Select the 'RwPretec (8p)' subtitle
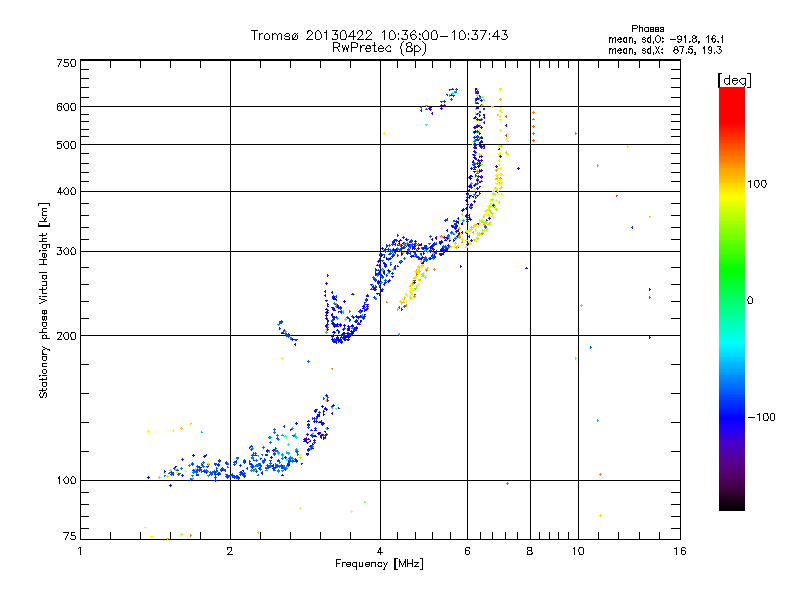 click(379, 48)
